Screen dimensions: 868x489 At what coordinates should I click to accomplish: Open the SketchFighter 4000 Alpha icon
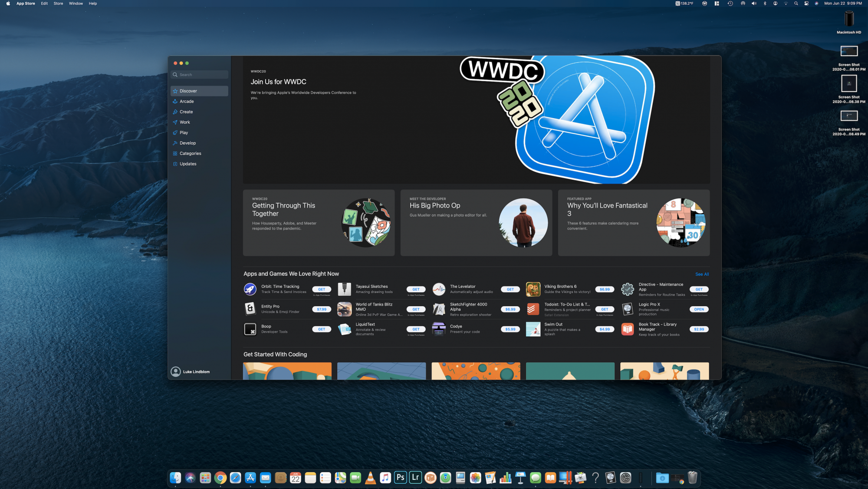(x=439, y=309)
